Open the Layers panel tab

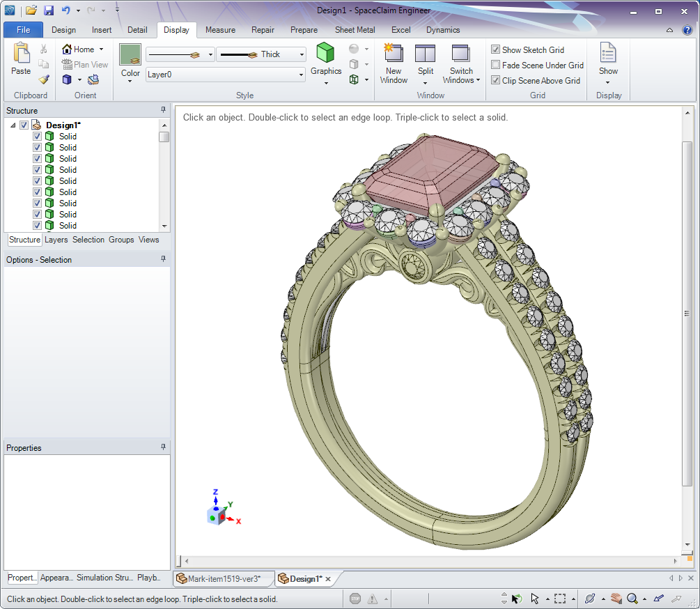(x=56, y=240)
